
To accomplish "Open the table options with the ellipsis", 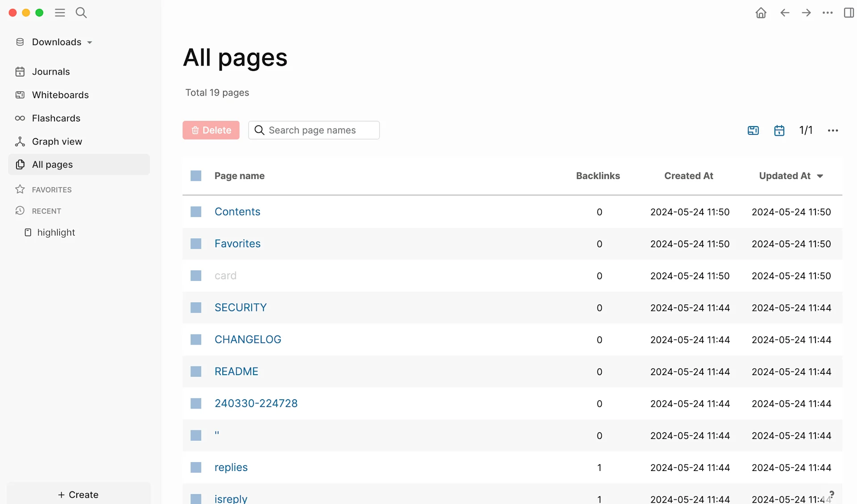I will tap(833, 130).
